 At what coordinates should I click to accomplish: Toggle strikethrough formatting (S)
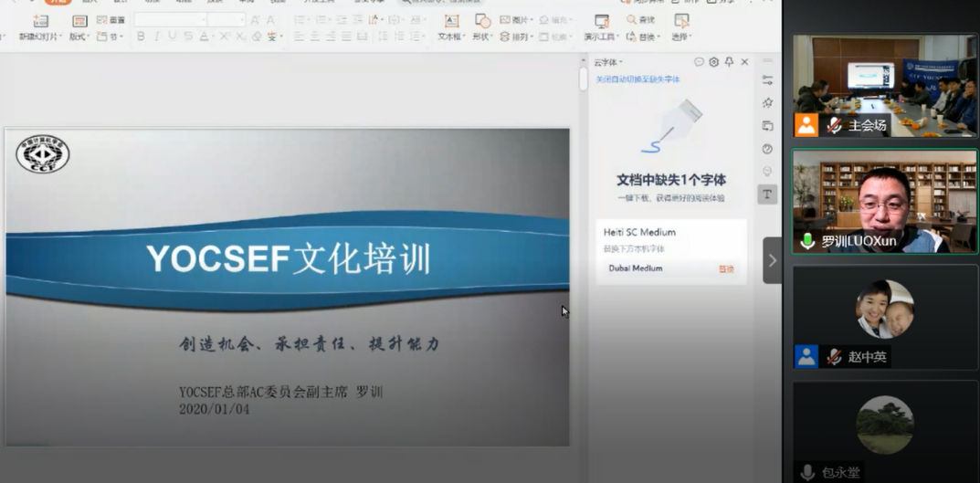(x=188, y=37)
